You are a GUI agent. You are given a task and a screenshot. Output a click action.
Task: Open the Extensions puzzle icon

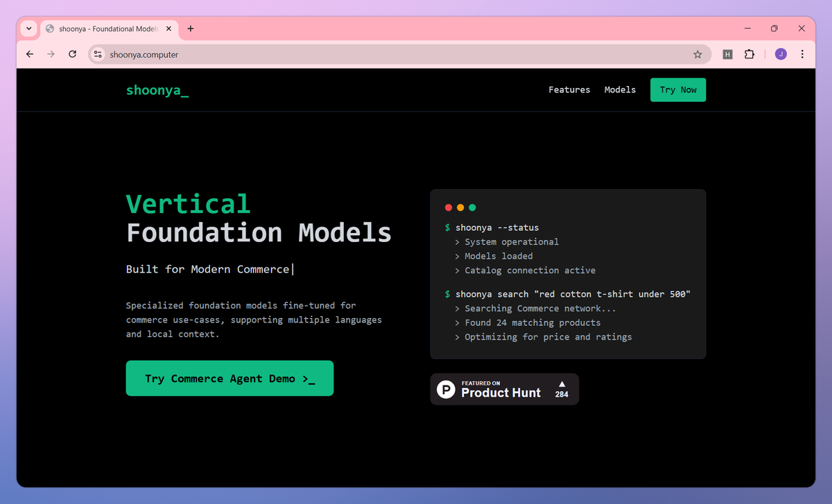[x=749, y=54]
